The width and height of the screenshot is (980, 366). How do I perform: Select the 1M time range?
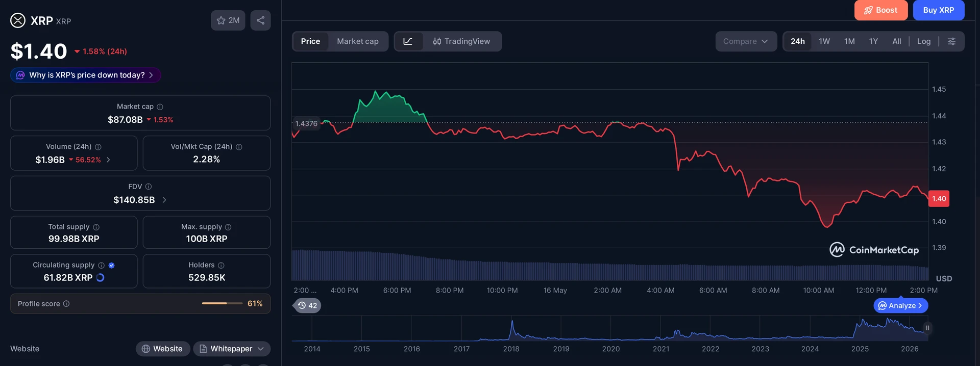point(849,41)
